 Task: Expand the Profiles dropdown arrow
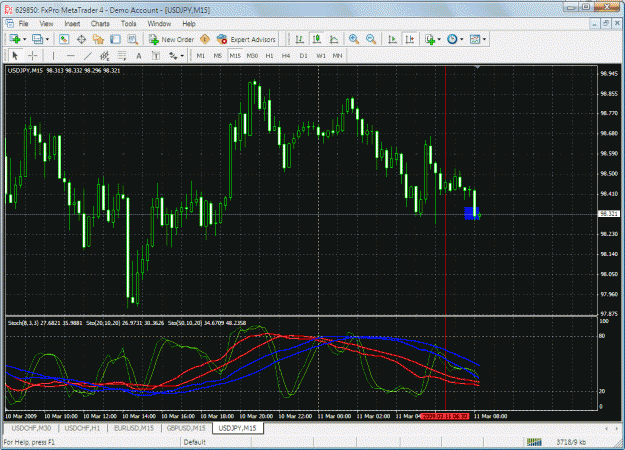(47, 39)
